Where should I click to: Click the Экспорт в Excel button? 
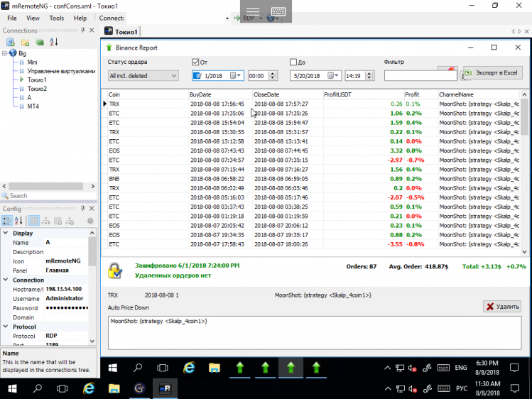[x=492, y=73]
